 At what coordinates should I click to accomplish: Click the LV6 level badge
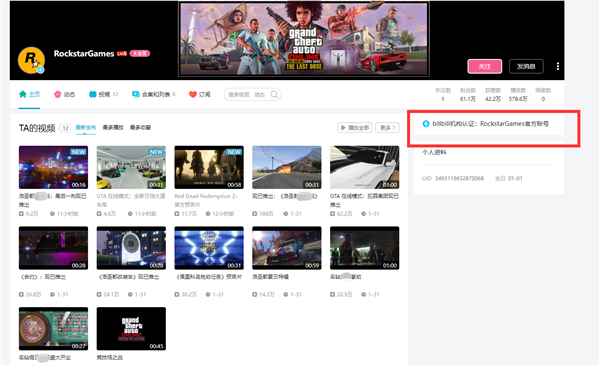click(x=122, y=53)
